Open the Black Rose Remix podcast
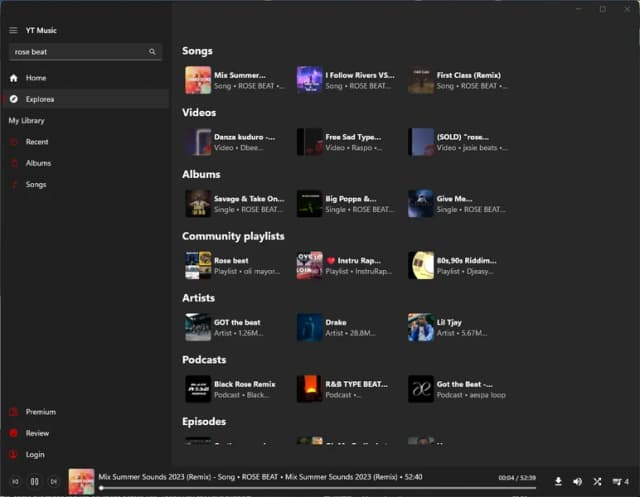640x497 pixels. pos(235,389)
